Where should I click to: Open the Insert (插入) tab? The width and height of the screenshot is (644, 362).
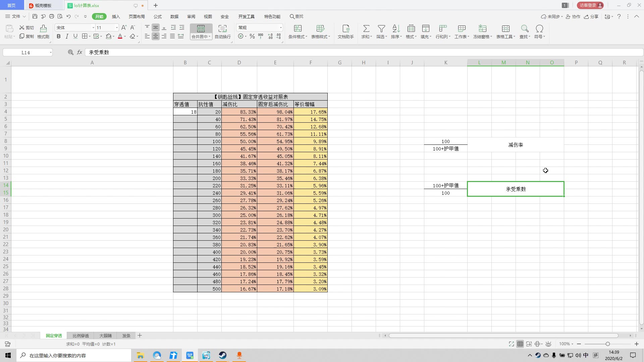[116, 16]
